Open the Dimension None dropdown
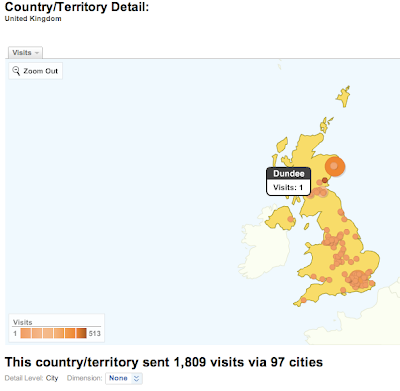The image size is (400, 391). click(x=124, y=378)
